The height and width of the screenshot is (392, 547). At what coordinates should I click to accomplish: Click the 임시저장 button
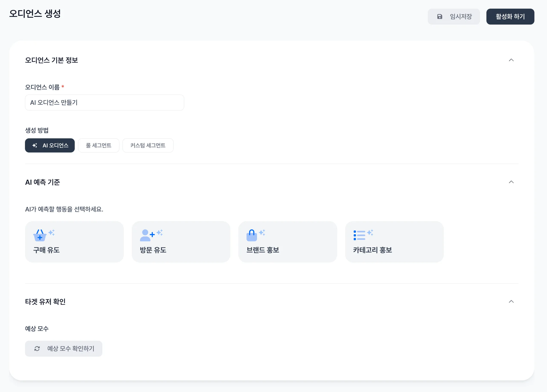coord(454,17)
